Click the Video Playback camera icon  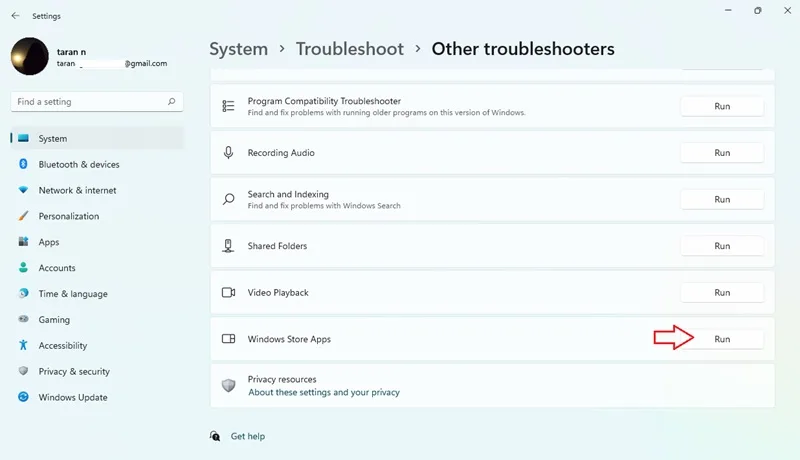click(x=228, y=293)
